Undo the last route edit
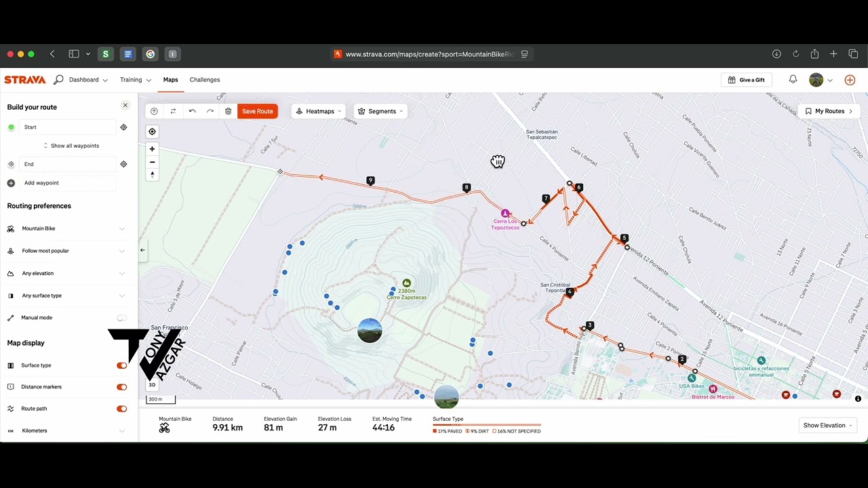This screenshot has height=488, width=868. tap(192, 111)
